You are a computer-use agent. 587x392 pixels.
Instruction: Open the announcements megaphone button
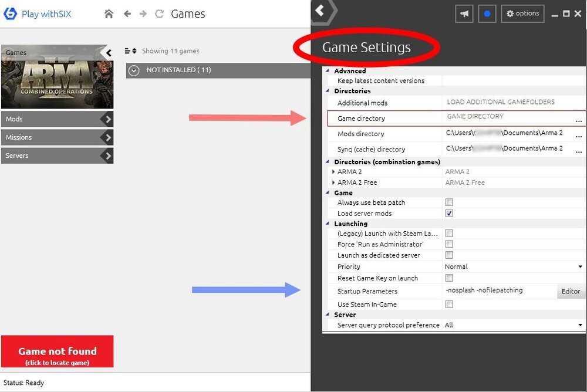click(464, 14)
